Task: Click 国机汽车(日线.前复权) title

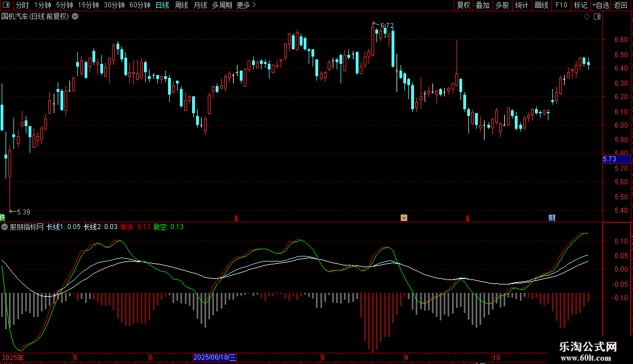Action: click(x=35, y=17)
